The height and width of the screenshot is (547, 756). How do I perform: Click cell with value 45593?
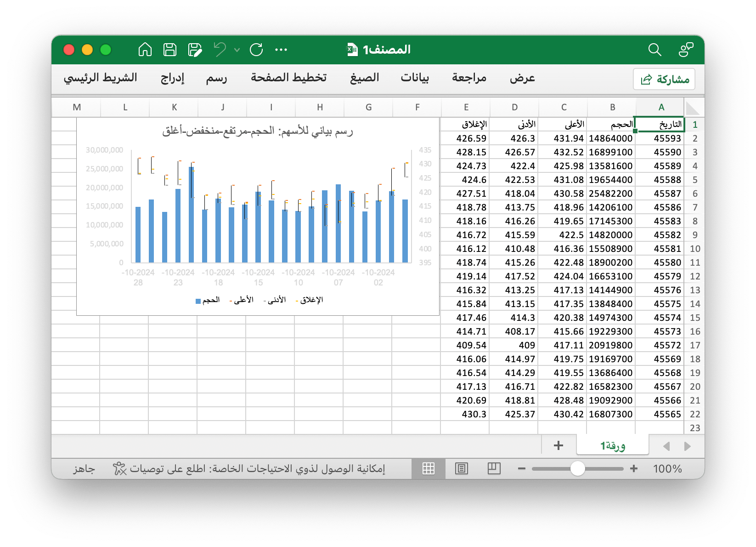coord(660,138)
